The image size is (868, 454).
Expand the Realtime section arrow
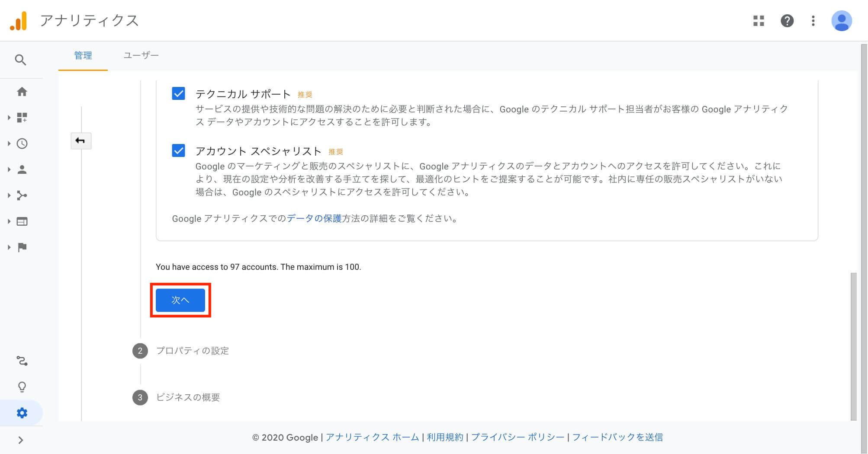pos(9,144)
